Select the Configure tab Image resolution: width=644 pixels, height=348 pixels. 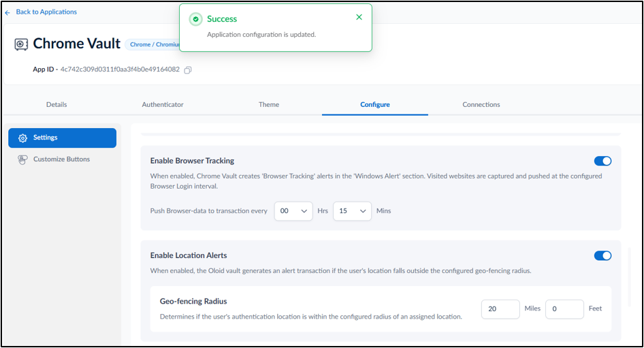pyautogui.click(x=375, y=104)
